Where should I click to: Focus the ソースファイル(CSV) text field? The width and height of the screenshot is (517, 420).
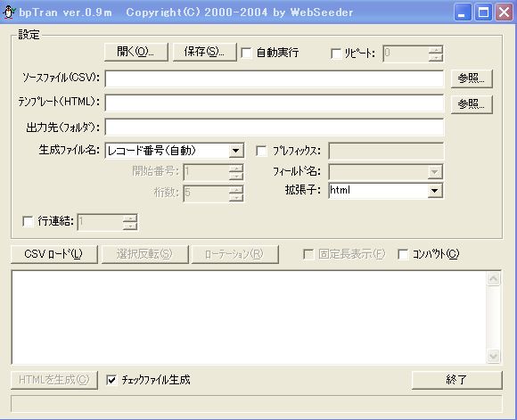pos(275,78)
